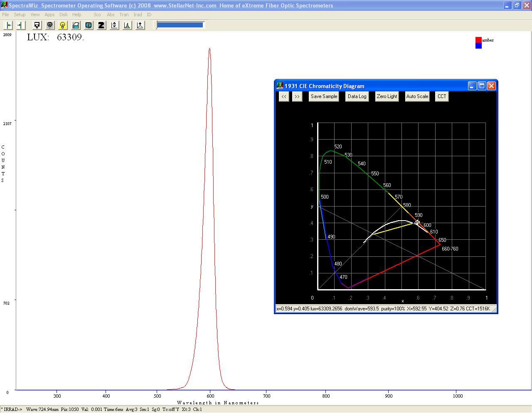Click the left arrow toolbar control

(8, 25)
